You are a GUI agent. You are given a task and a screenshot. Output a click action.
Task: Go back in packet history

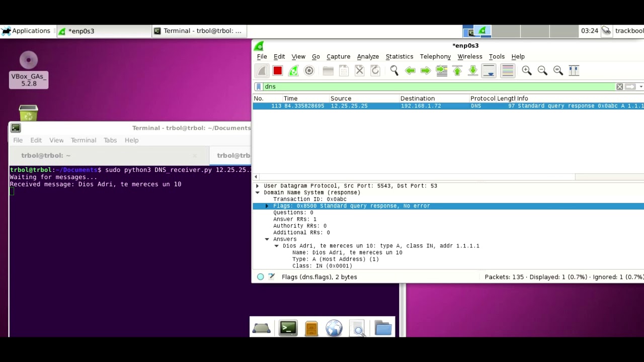coord(410,71)
